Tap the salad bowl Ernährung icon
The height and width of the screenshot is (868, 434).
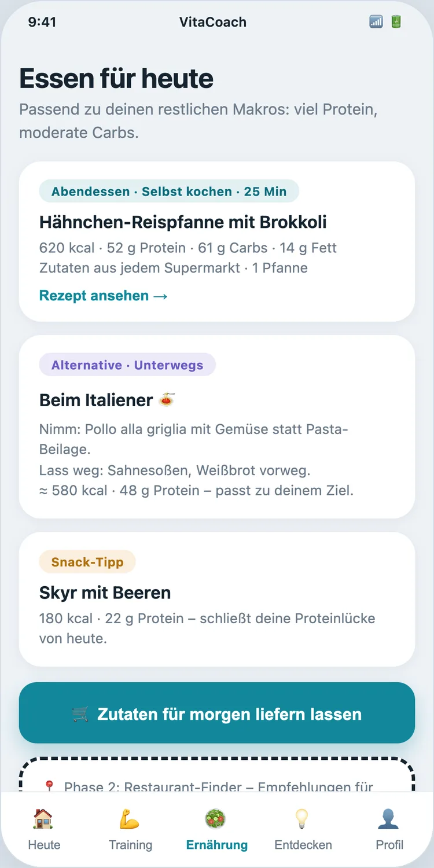click(x=216, y=818)
